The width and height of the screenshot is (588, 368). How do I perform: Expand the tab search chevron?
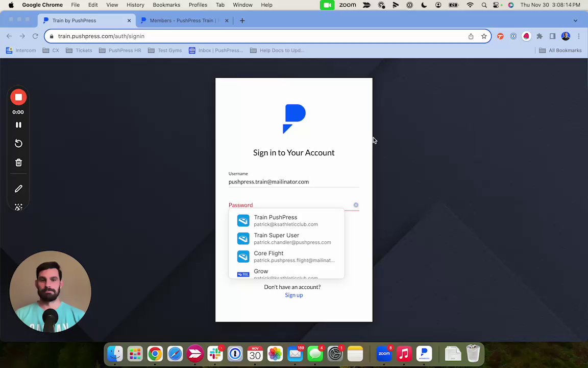[x=575, y=20]
